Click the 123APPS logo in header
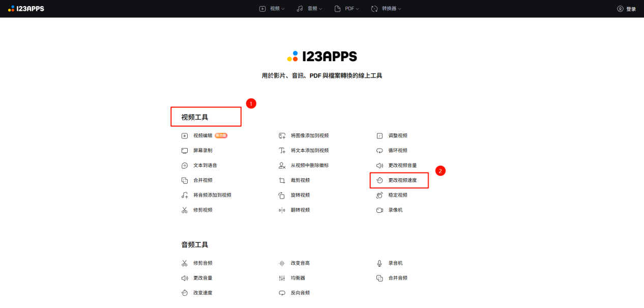644x308 pixels. point(26,9)
